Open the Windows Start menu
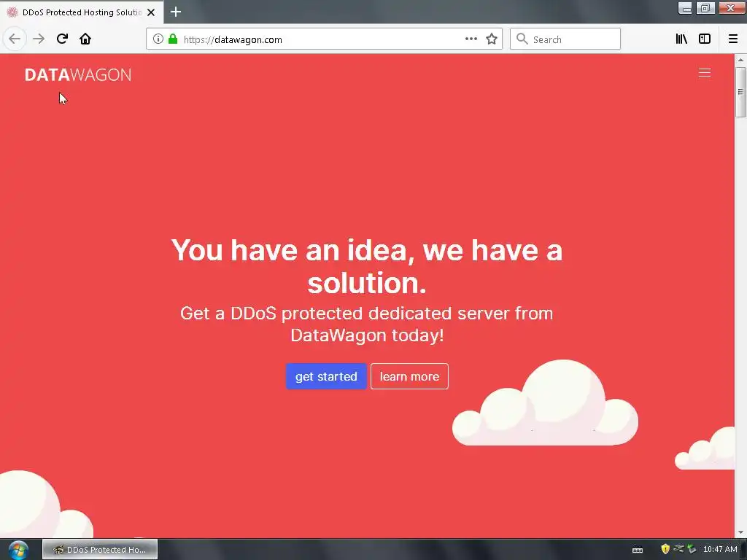 (x=18, y=550)
